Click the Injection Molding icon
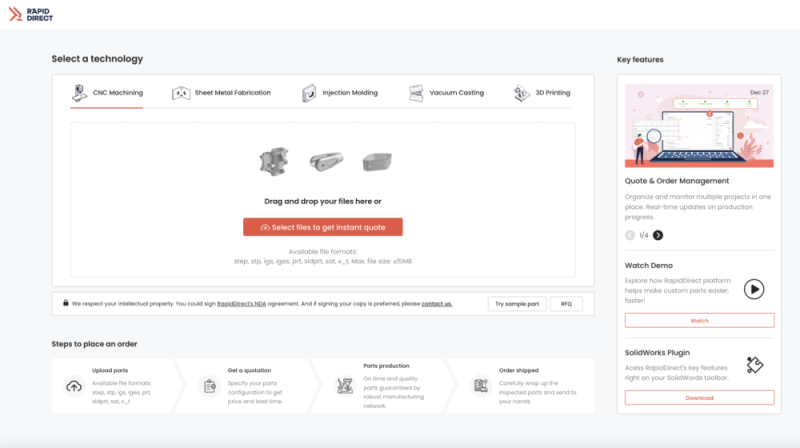The image size is (800, 448). pos(309,93)
